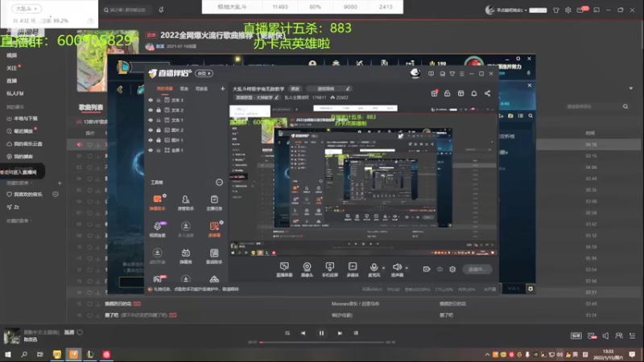The height and width of the screenshot is (362, 644).
Task: Select third scene tab in streaming app
Action: pos(201,88)
